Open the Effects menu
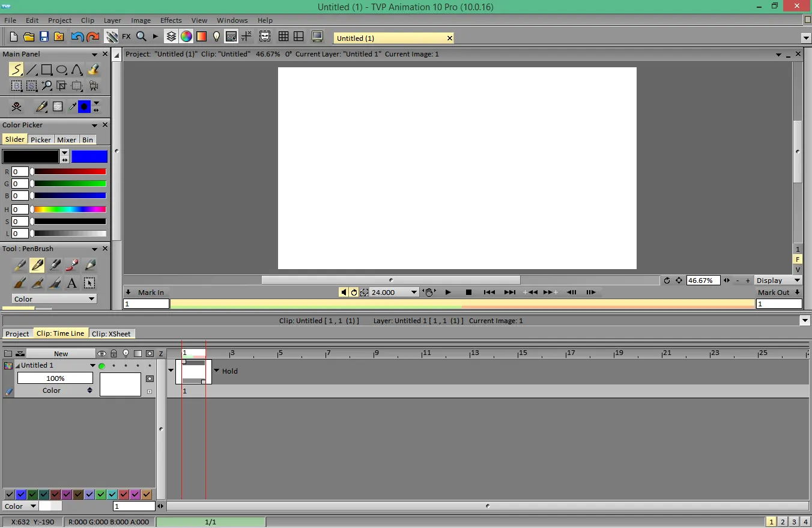 (171, 20)
